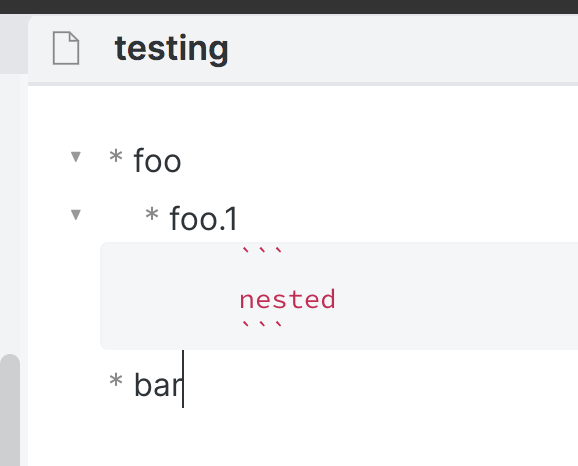Click the asterisk bullet before 'foo'
The width and height of the screenshot is (578, 466).
[x=116, y=156]
